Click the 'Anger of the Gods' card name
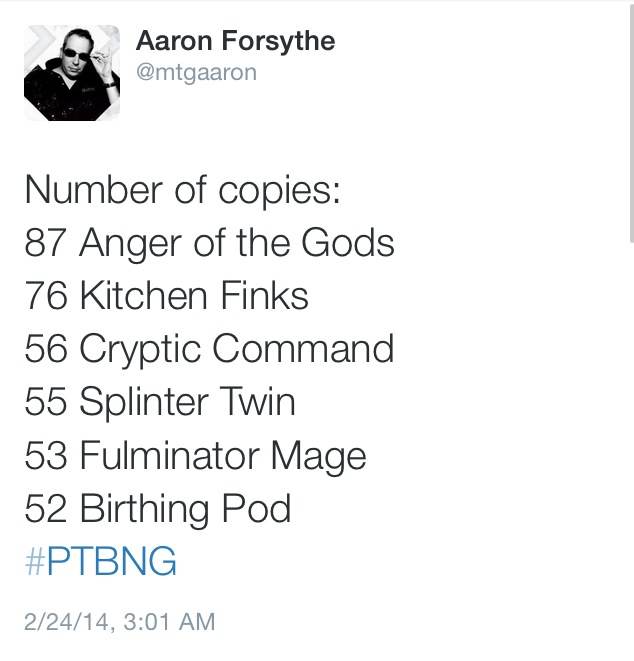Screen dimensions: 634x661 [x=236, y=243]
